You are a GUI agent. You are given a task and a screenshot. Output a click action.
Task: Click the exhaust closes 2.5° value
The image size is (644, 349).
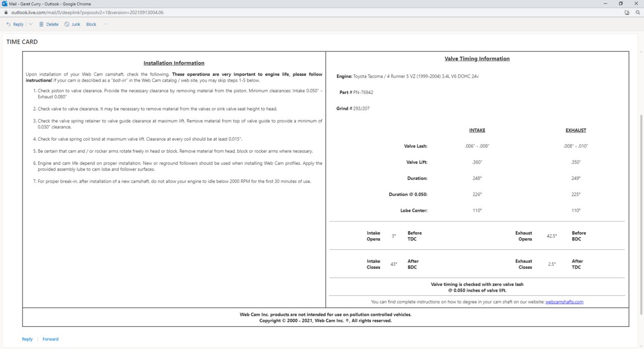[x=552, y=264]
